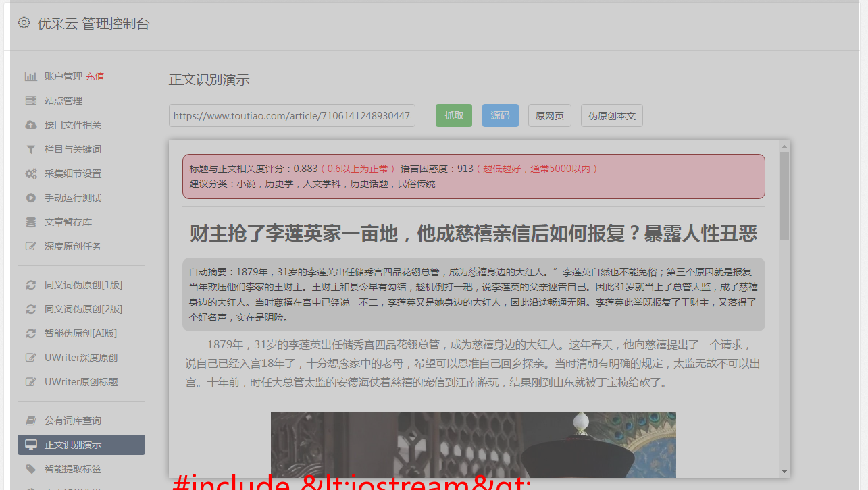Focus the toutiao article URL input field
This screenshot has width=868, height=490.
click(x=292, y=115)
